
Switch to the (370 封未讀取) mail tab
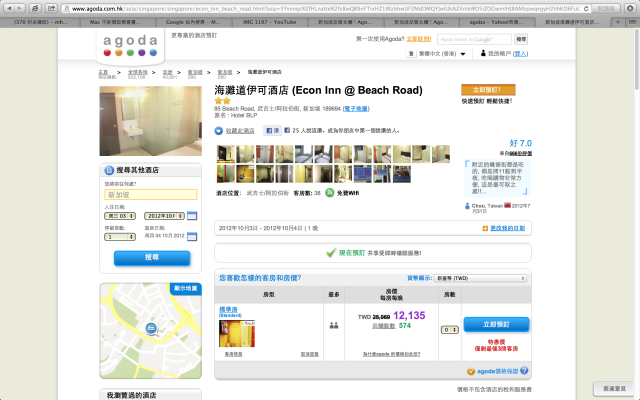(x=41, y=22)
